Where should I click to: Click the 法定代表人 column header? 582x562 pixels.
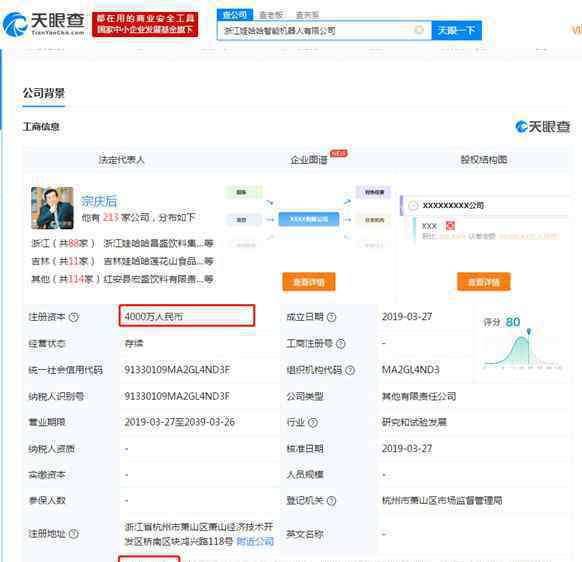pos(121,160)
